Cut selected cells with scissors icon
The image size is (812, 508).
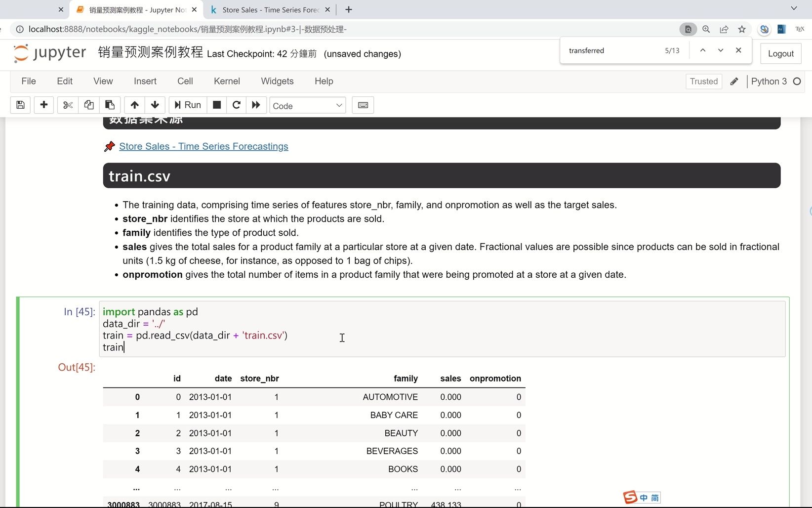click(x=68, y=105)
